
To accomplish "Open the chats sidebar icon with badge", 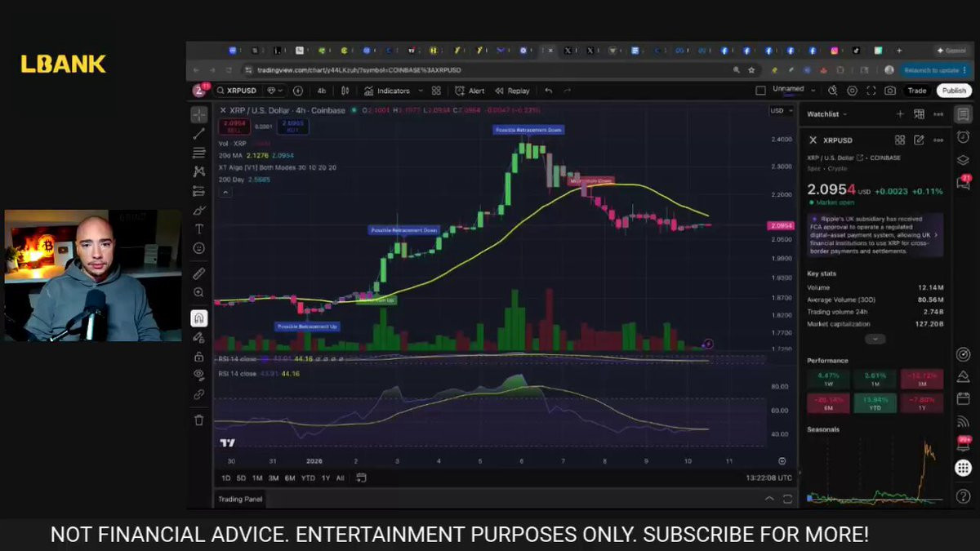I will point(963,183).
